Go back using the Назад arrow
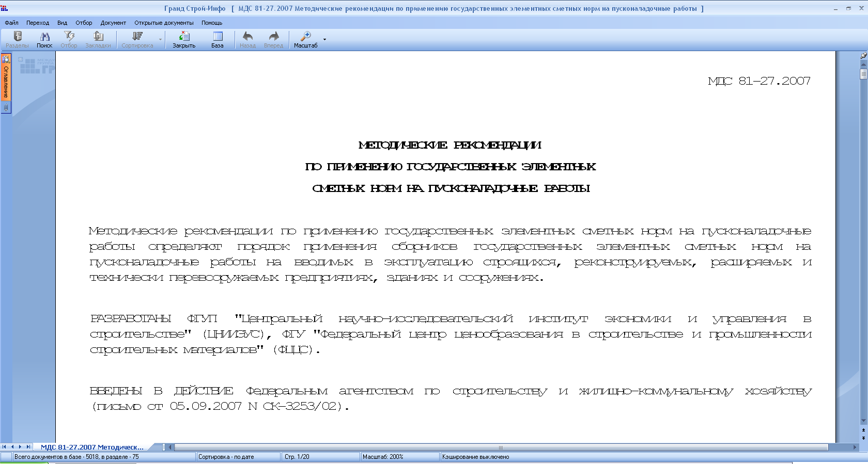 [248, 40]
